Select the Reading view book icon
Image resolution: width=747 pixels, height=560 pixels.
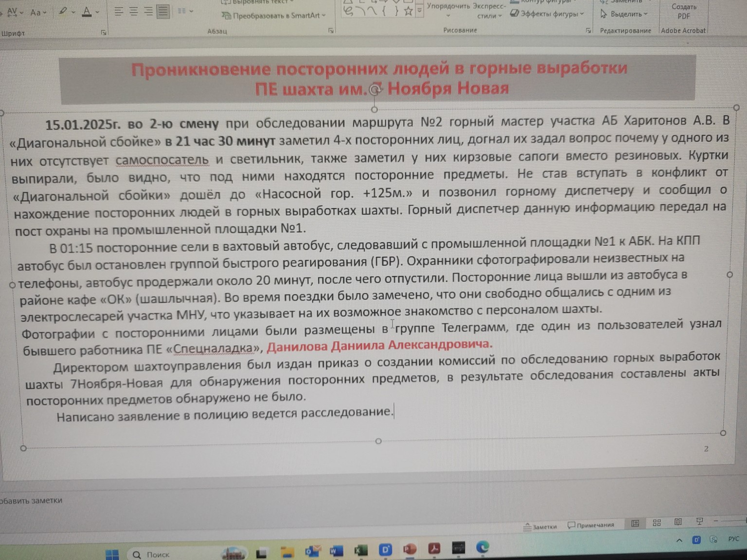pos(678,522)
